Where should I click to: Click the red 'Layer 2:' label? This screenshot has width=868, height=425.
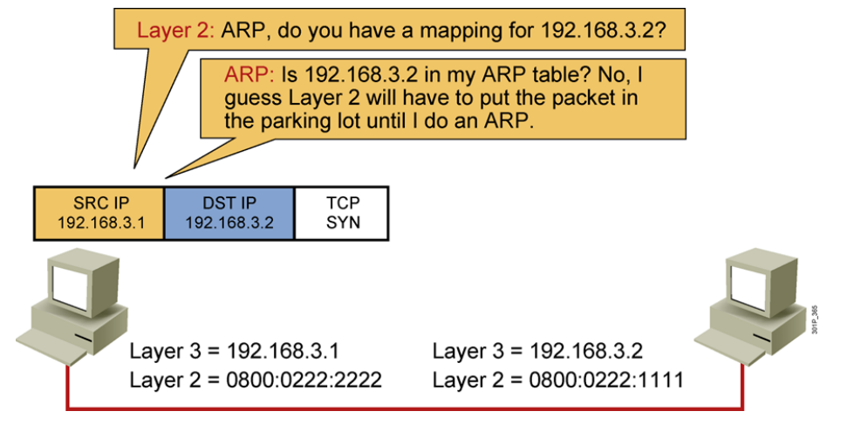(175, 31)
